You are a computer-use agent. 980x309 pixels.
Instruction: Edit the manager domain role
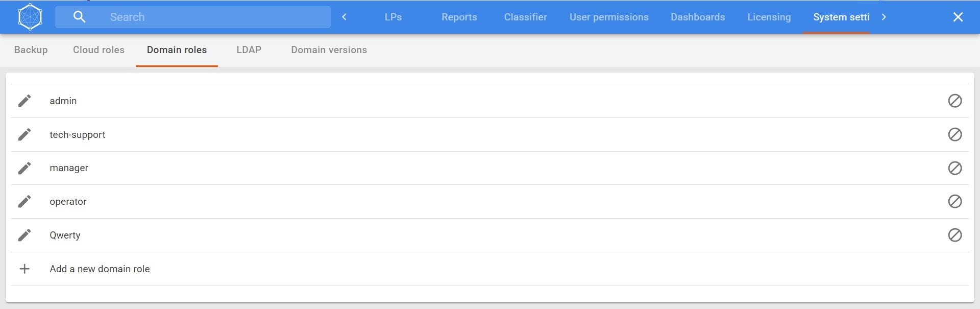pyautogui.click(x=24, y=168)
